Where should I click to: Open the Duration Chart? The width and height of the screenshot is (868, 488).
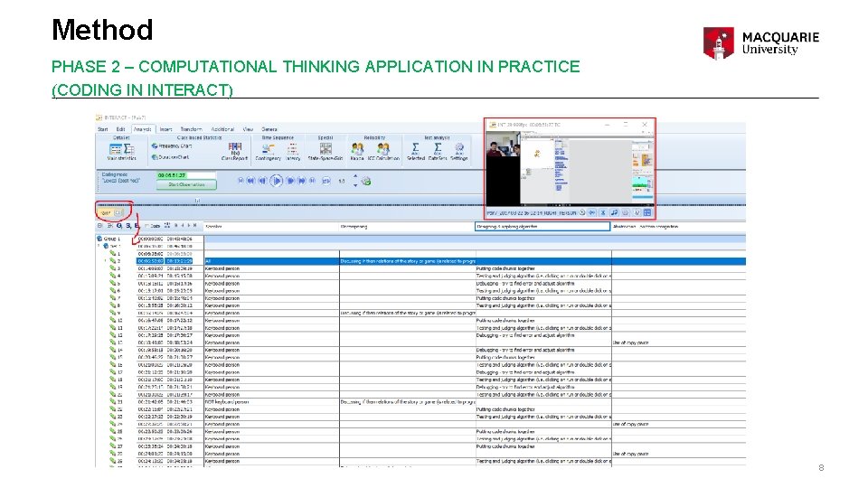pyautogui.click(x=170, y=157)
